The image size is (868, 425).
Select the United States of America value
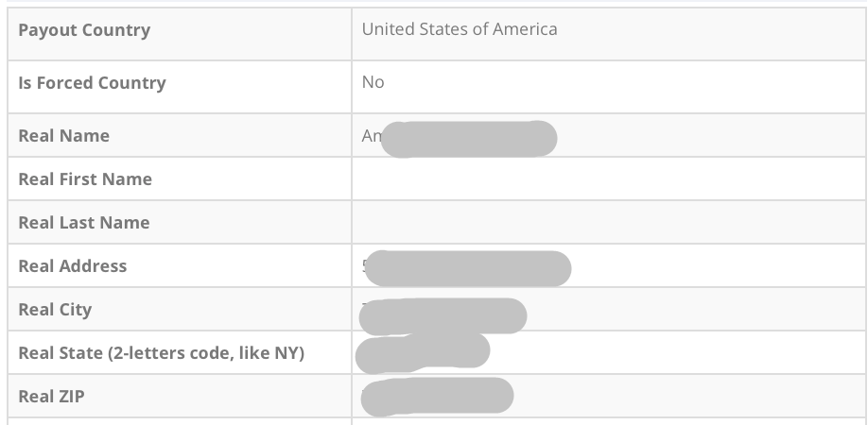[x=460, y=29]
